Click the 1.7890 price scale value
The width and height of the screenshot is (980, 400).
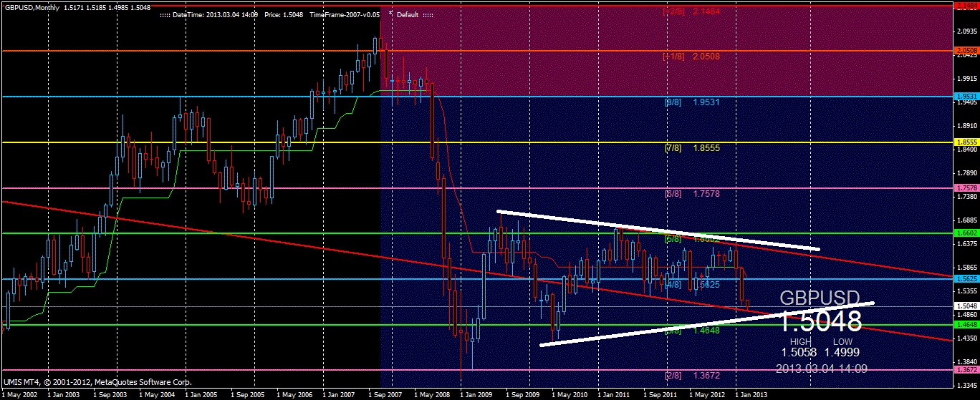pos(968,173)
